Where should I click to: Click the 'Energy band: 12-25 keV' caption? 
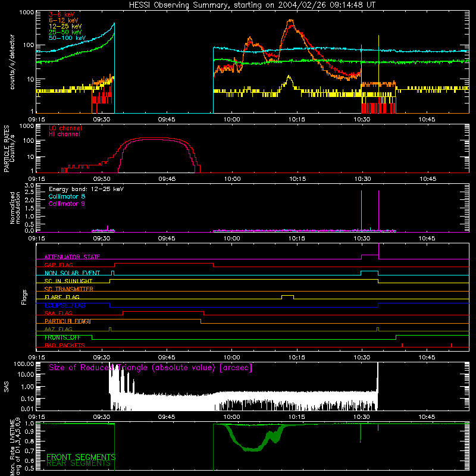point(86,189)
